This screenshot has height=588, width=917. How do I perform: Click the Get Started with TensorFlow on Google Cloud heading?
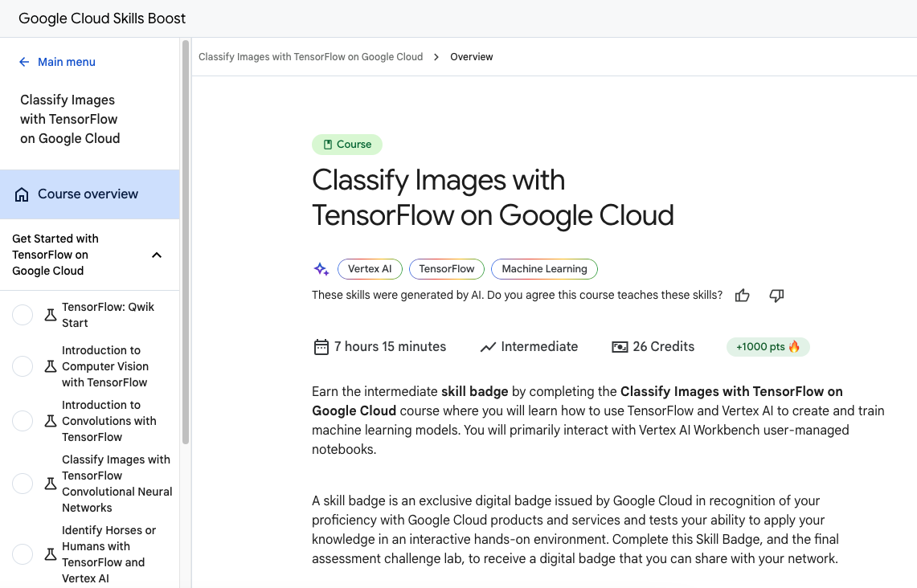[x=55, y=255]
